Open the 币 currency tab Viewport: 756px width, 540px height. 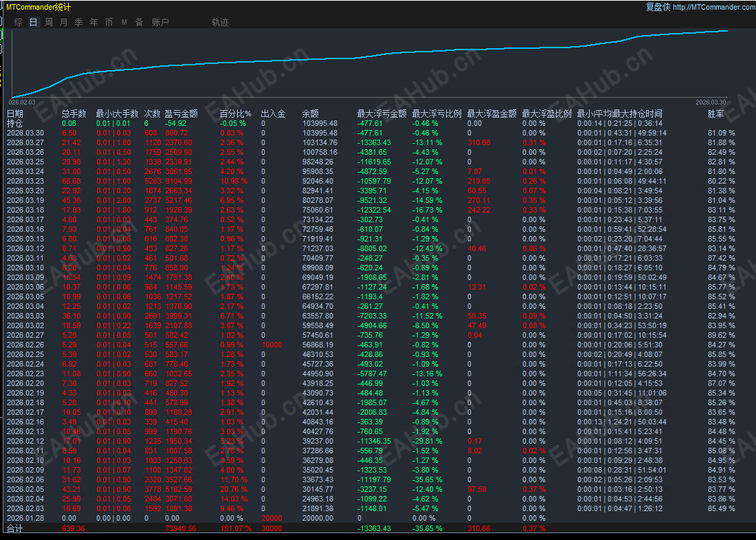[x=109, y=22]
